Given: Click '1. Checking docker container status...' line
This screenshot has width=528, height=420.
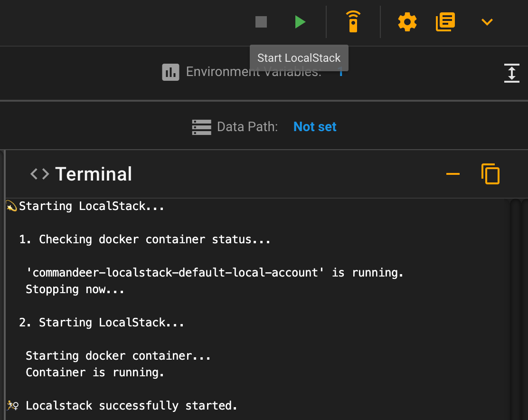Looking at the screenshot, I should (x=145, y=239).
